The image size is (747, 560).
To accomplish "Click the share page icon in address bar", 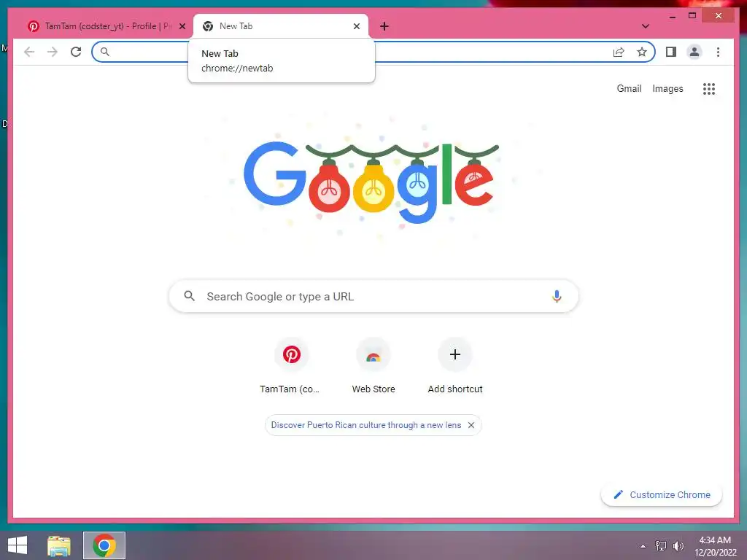I will pos(619,52).
